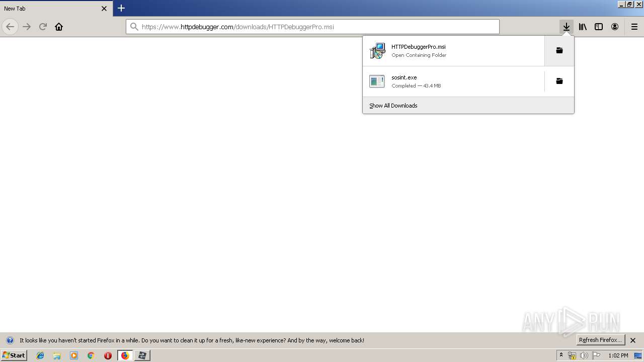Focus the address bar with httpdebugger URL
The height and width of the screenshot is (362, 644).
coord(312,27)
